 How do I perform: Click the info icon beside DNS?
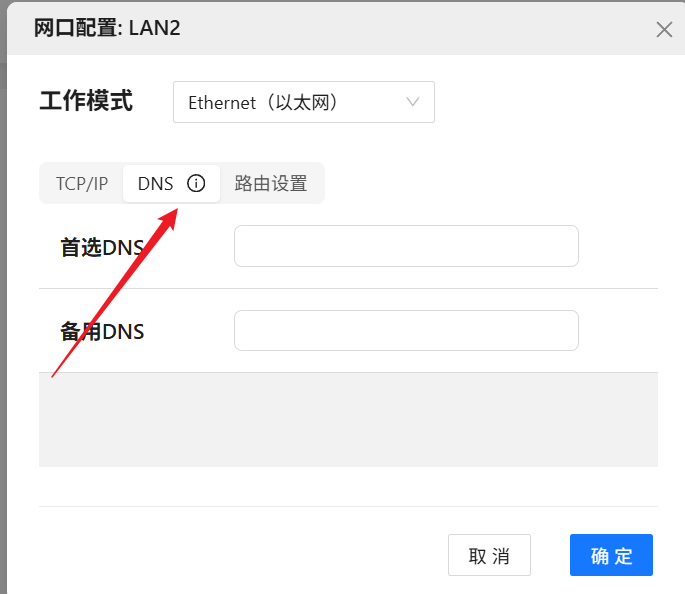pos(196,183)
